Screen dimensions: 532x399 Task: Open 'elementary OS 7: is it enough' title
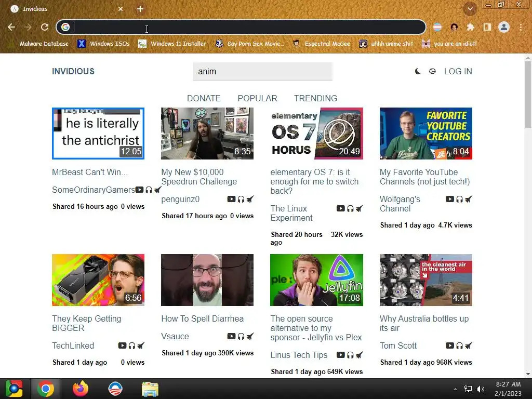[x=314, y=181]
